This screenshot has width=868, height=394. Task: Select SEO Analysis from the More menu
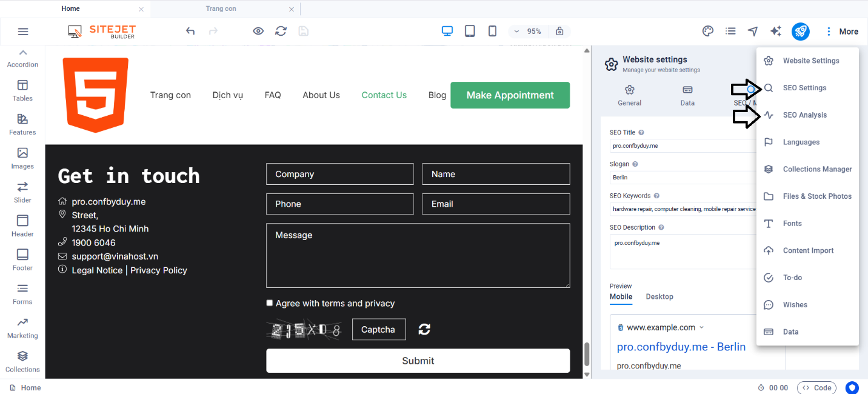coord(804,115)
